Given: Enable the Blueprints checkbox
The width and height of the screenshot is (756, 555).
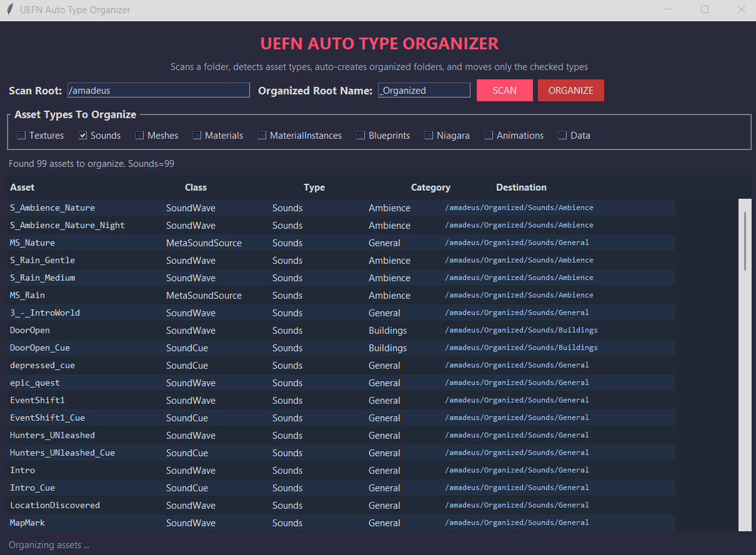Looking at the screenshot, I should pyautogui.click(x=361, y=135).
